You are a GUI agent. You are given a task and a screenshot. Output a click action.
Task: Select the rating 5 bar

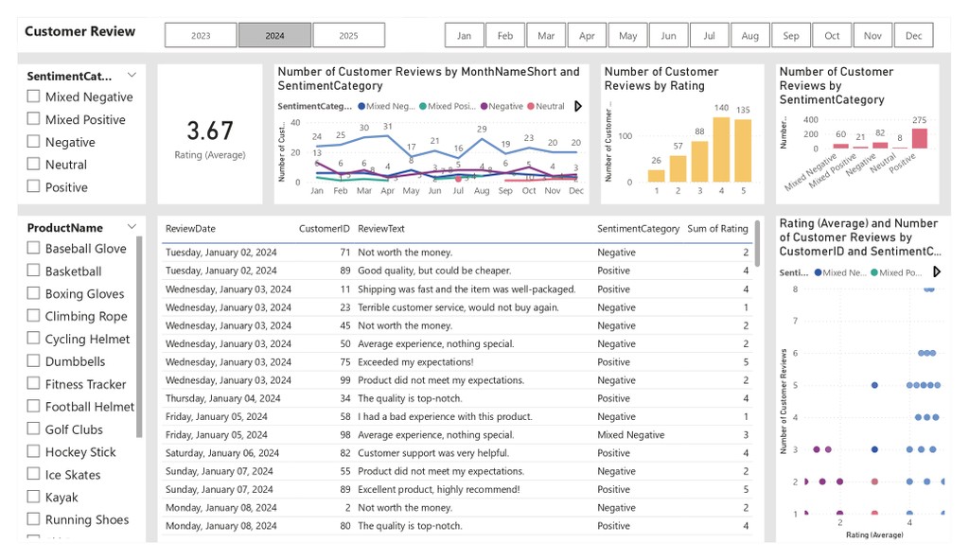tap(743, 150)
